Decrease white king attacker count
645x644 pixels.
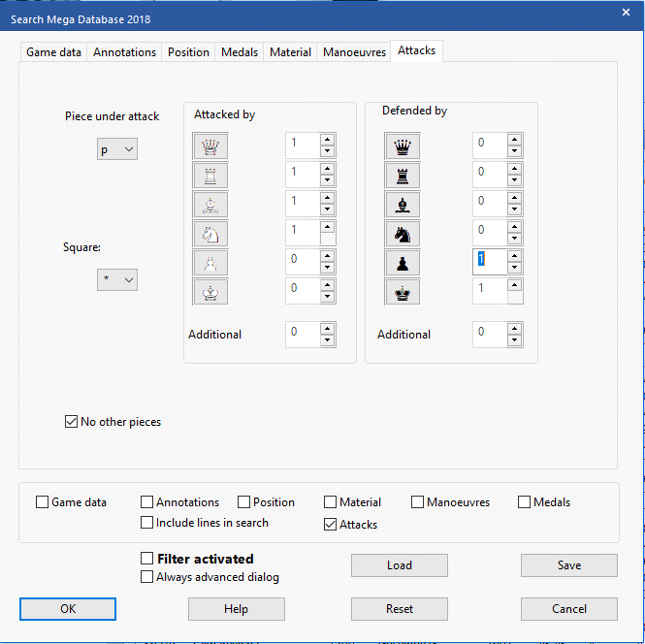click(328, 297)
